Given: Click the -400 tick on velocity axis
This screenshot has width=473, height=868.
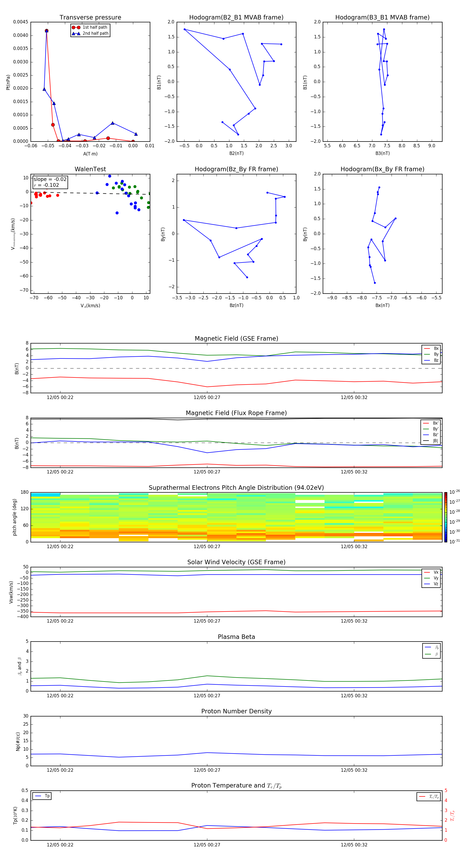Looking at the screenshot, I should pos(23,617).
